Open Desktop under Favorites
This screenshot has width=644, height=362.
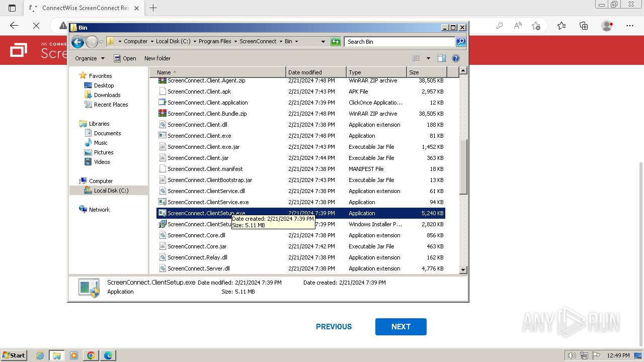(x=104, y=85)
